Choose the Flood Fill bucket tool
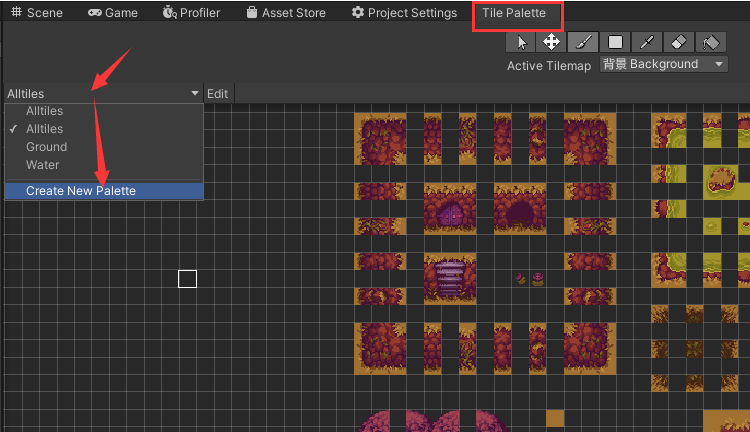The image size is (750, 432). (x=711, y=43)
